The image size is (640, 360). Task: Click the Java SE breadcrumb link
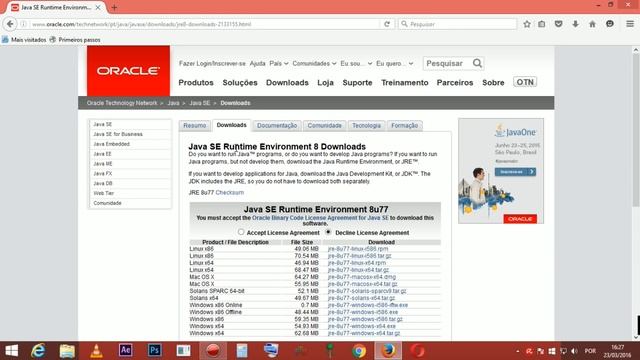(200, 103)
